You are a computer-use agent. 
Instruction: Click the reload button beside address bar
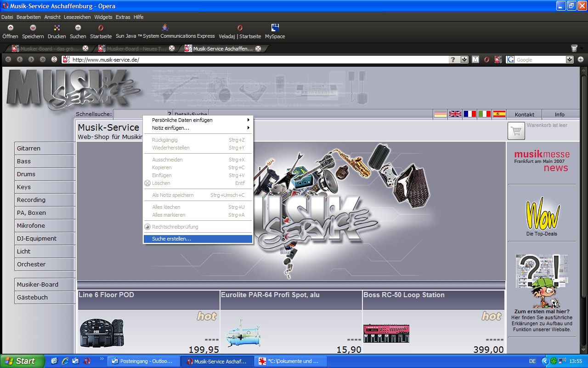54,59
